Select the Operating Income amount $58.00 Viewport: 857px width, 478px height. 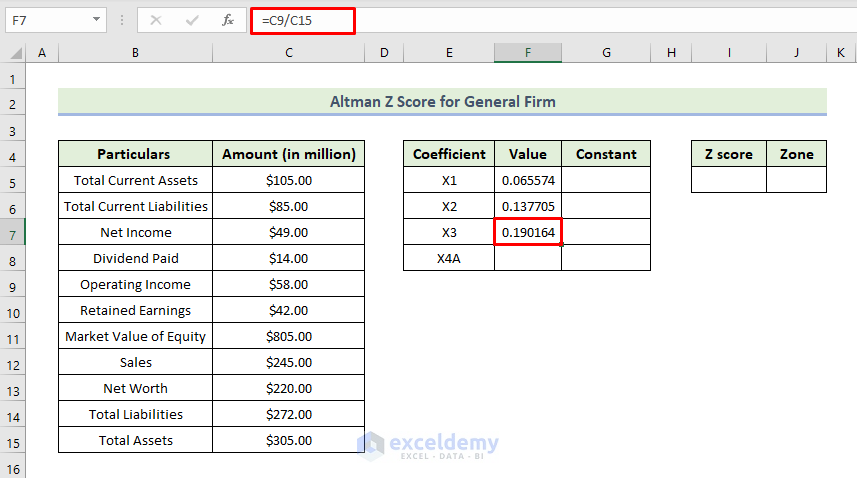[288, 284]
